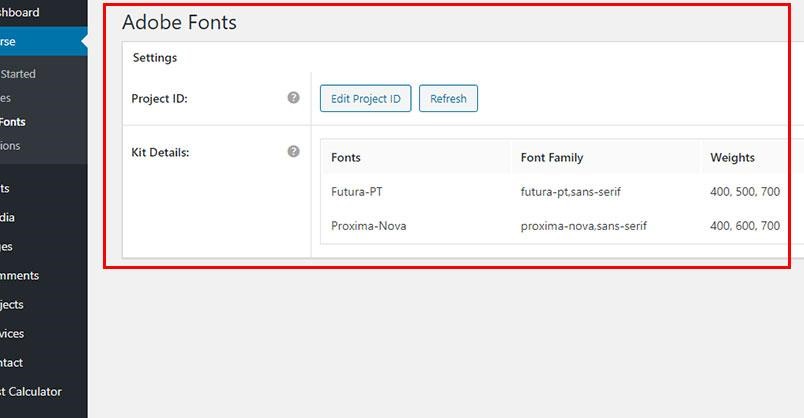Click the Kit Details: label
The width and height of the screenshot is (804, 418).
point(160,152)
